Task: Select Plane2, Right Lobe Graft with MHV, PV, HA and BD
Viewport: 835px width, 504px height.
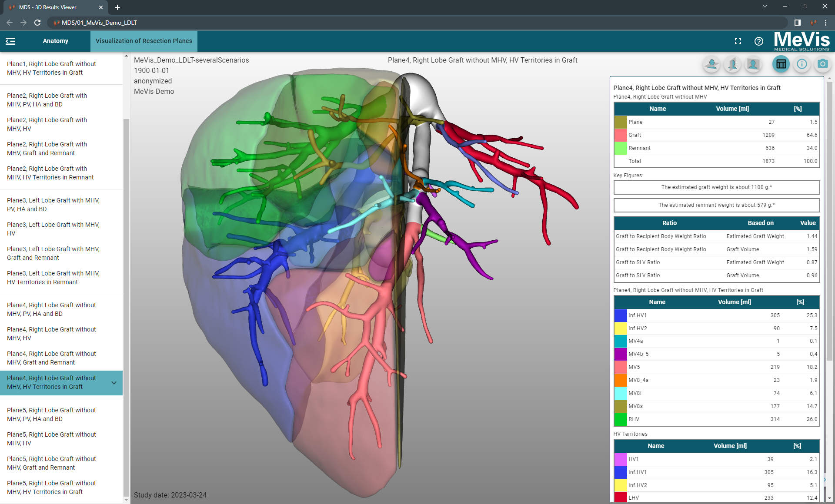Action: (61, 100)
